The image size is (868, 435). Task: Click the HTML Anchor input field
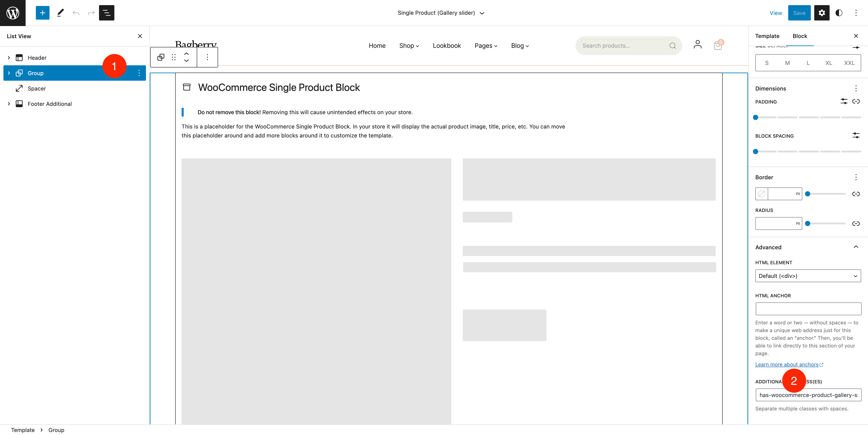(808, 309)
